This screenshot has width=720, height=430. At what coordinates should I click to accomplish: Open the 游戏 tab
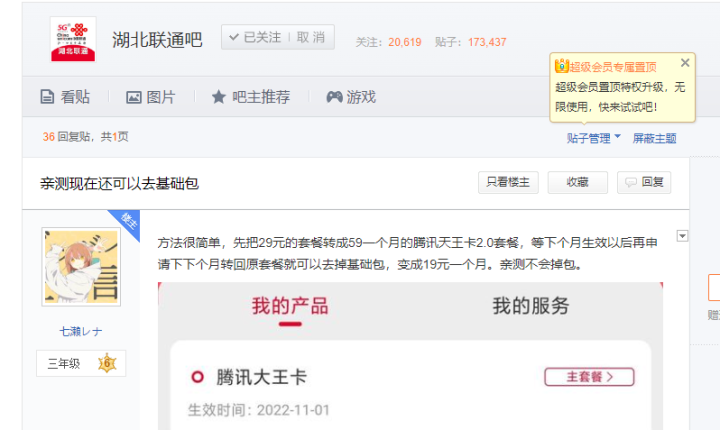coord(351,97)
